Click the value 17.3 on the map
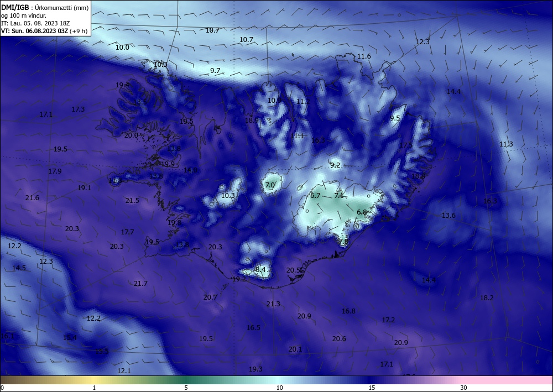The height and width of the screenshot is (392, 553). [79, 109]
